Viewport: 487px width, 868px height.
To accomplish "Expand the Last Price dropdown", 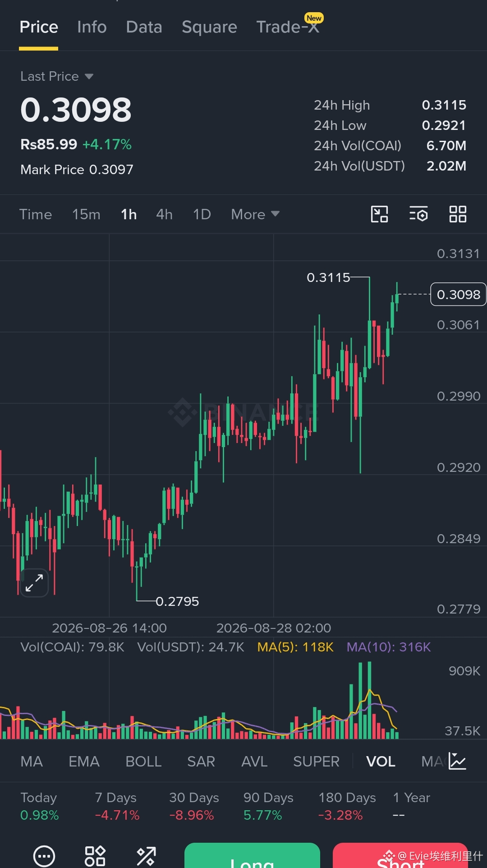I will pos(57,76).
